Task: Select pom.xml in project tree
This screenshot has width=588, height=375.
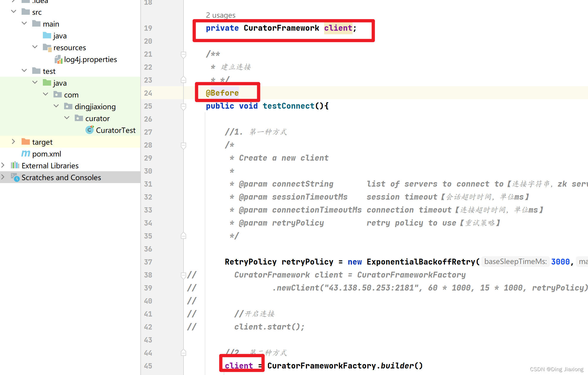Action: pyautogui.click(x=47, y=154)
